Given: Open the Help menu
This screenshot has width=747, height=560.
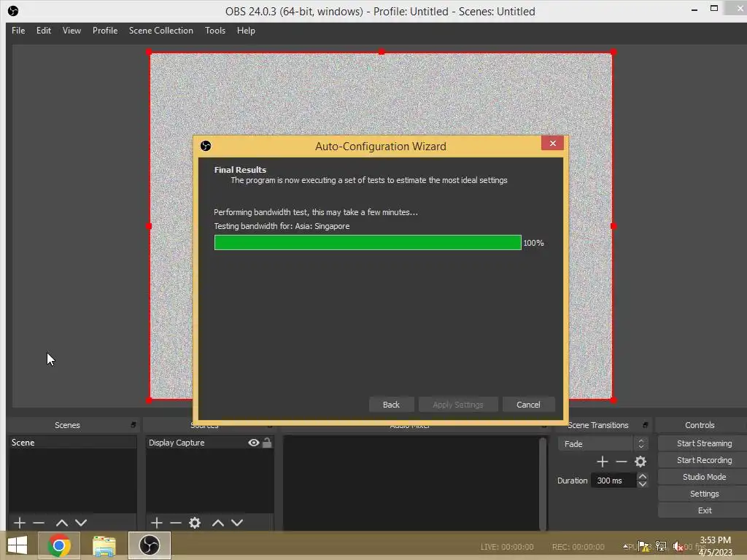Looking at the screenshot, I should 246,31.
